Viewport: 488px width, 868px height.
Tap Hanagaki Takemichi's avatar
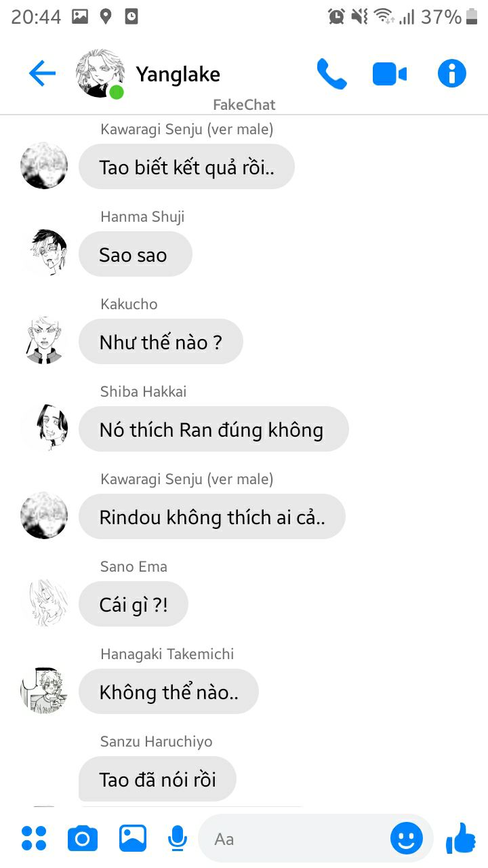(x=44, y=690)
